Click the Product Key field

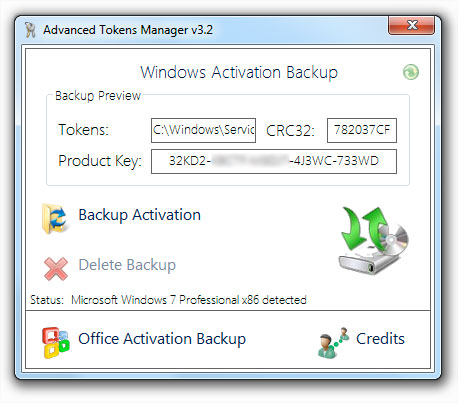(x=274, y=161)
